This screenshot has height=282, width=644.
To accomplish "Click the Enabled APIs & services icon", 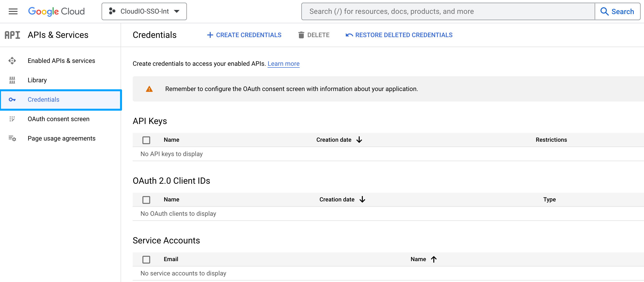I will coord(12,61).
